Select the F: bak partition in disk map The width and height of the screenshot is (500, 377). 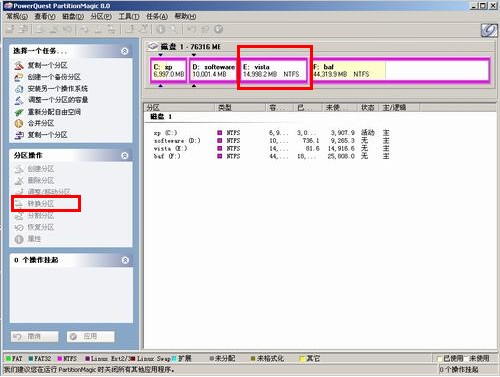[x=400, y=70]
